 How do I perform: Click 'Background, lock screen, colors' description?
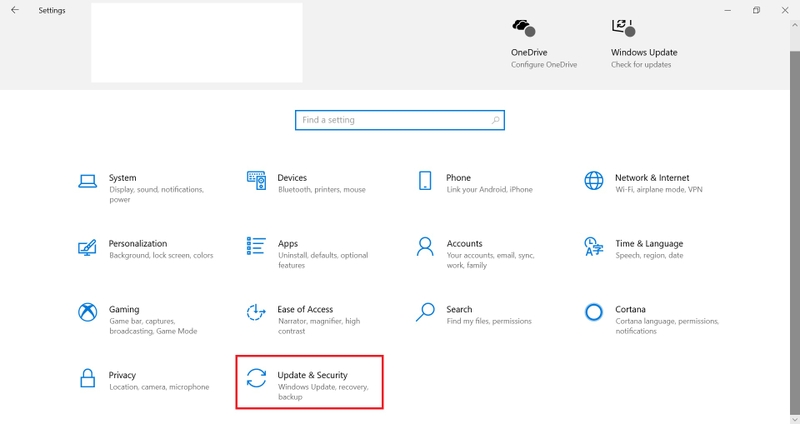(x=161, y=255)
